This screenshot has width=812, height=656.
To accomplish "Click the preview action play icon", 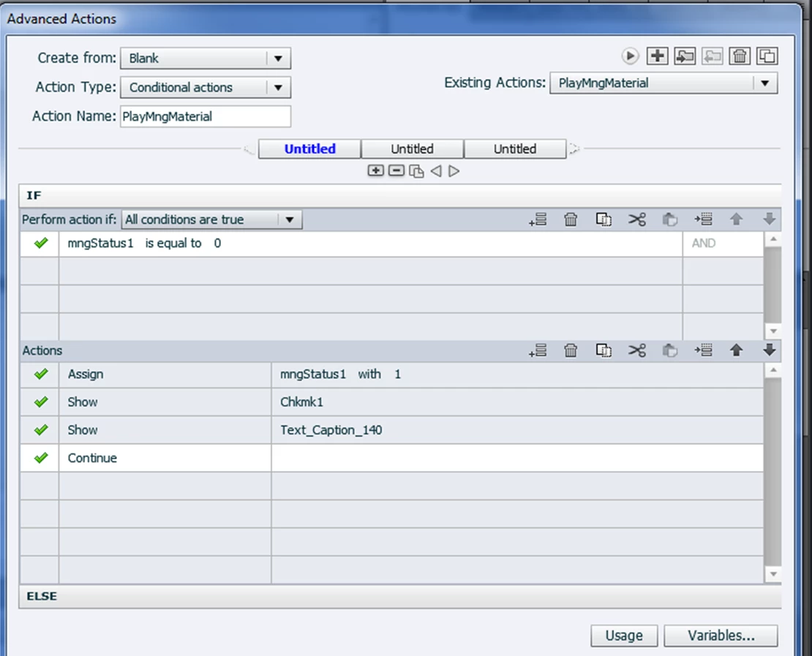I will 630,56.
